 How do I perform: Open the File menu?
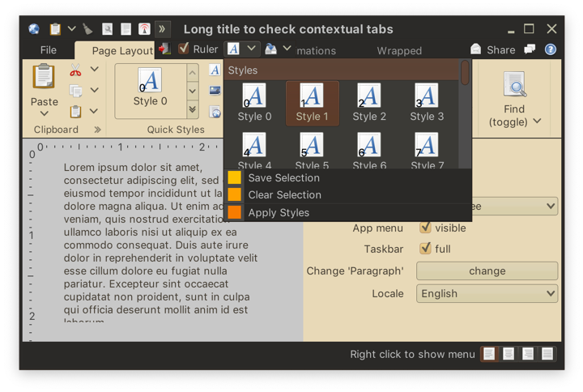tap(49, 50)
